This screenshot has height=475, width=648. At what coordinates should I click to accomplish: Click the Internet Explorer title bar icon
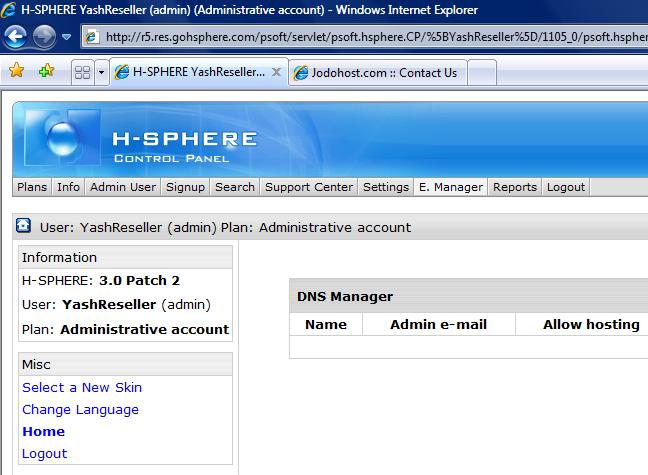click(x=9, y=10)
